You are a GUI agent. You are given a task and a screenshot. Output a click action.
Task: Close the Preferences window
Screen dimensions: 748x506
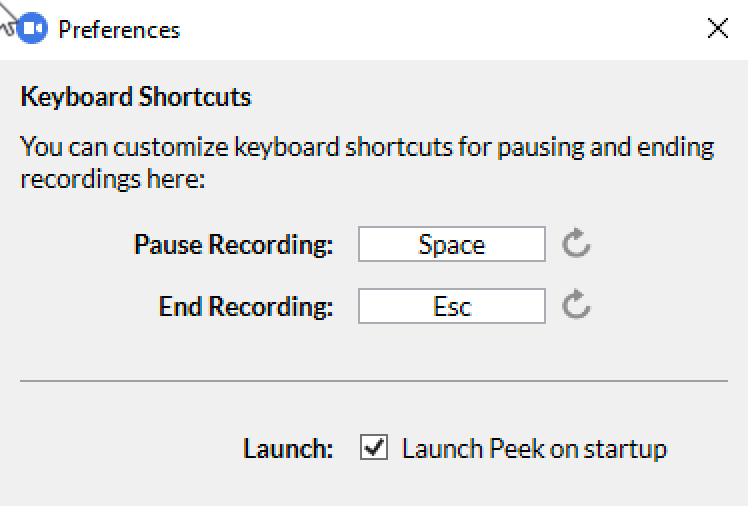(717, 29)
